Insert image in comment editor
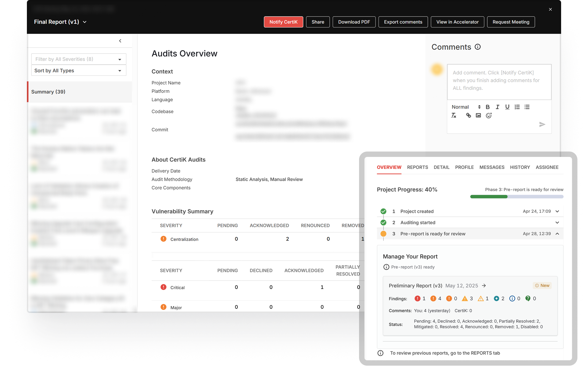This screenshot has height=367, width=588. tap(478, 116)
